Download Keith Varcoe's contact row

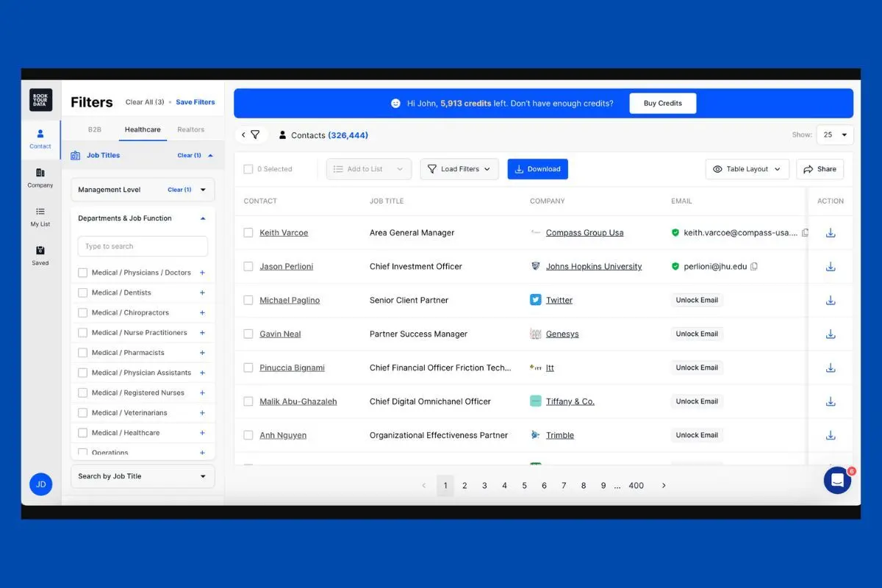tap(831, 233)
